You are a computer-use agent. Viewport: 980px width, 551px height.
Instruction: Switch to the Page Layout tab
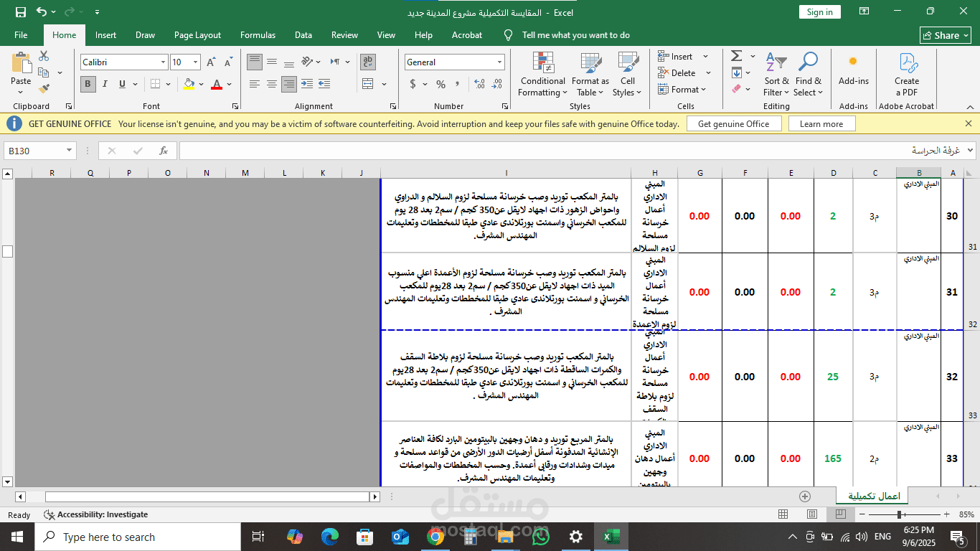point(197,35)
